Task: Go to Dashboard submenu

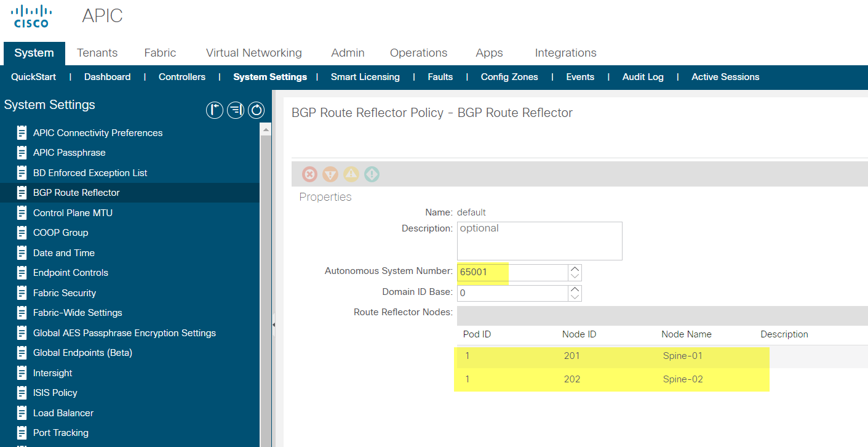Action: tap(107, 77)
